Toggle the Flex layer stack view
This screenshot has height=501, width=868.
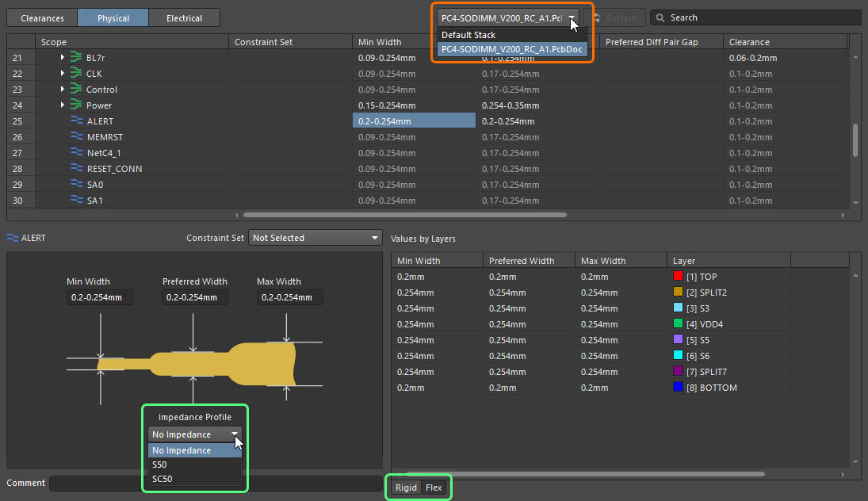coord(434,488)
